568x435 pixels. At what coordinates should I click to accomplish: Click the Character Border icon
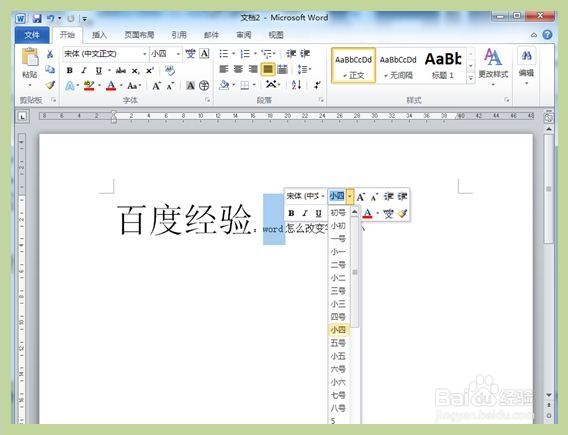click(204, 54)
